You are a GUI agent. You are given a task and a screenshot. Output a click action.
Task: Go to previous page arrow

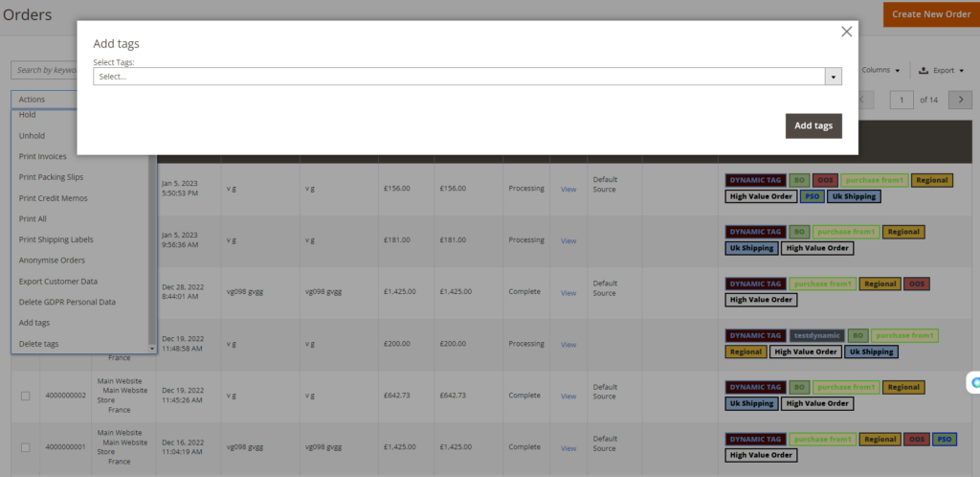point(862,100)
